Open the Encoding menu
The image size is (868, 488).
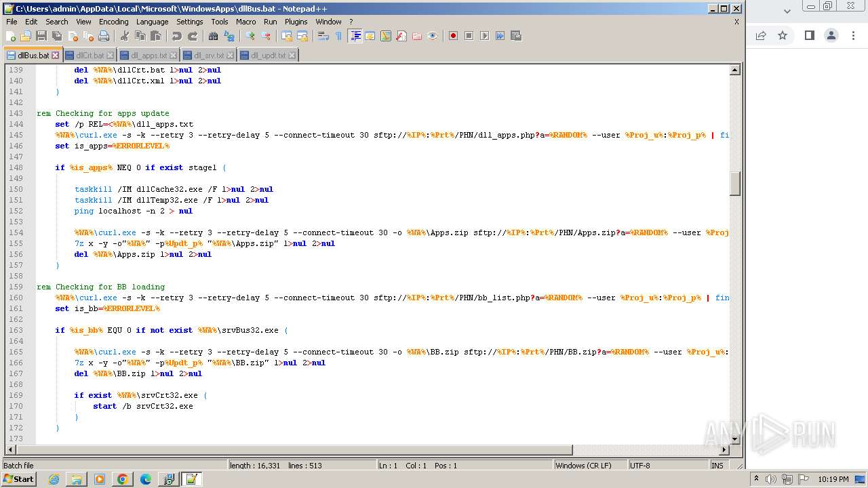113,22
